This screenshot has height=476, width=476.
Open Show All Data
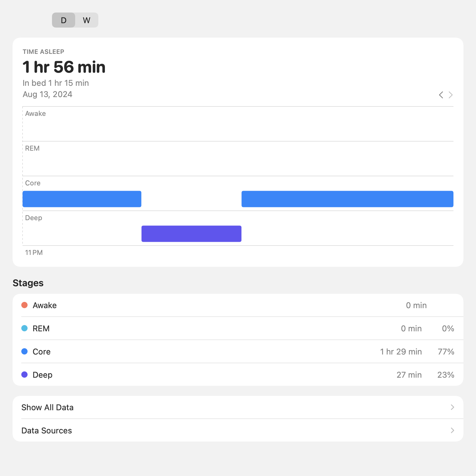point(238,407)
